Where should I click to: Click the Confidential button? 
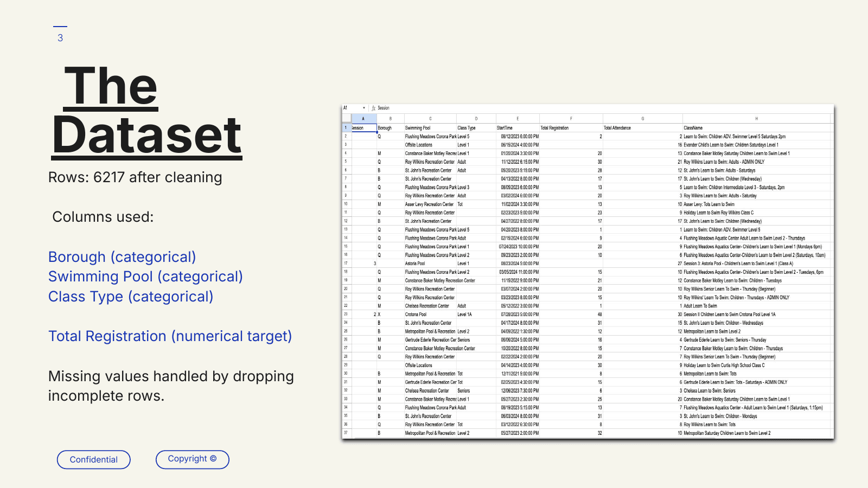point(94,459)
